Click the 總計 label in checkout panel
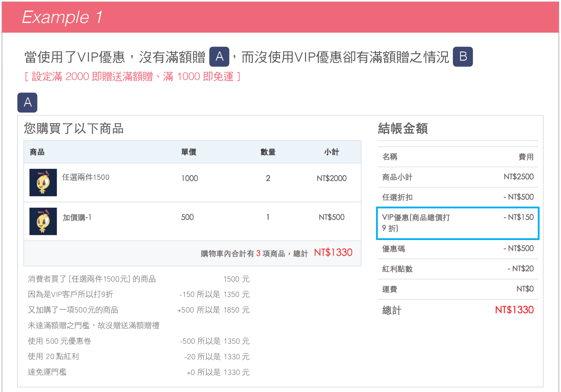 click(x=392, y=310)
